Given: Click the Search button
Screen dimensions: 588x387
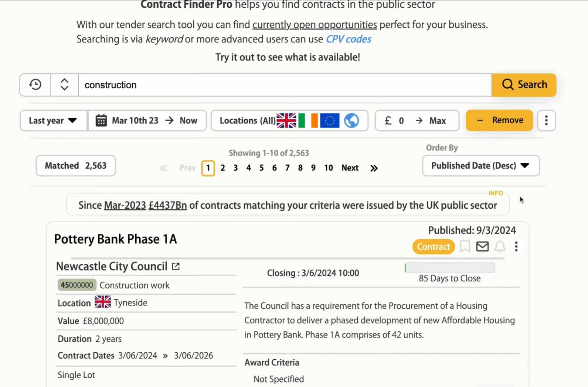Looking at the screenshot, I should (x=524, y=85).
